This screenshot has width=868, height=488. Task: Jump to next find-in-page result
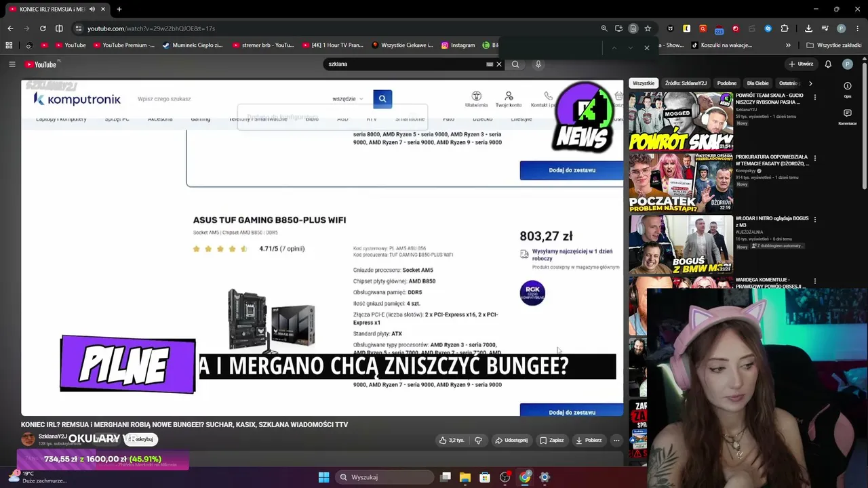click(630, 48)
